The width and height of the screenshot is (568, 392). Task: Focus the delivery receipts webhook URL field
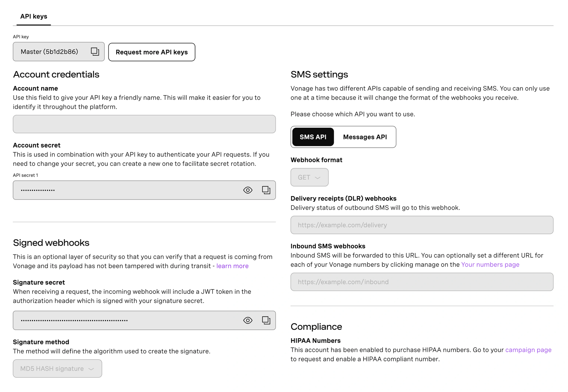[422, 225]
